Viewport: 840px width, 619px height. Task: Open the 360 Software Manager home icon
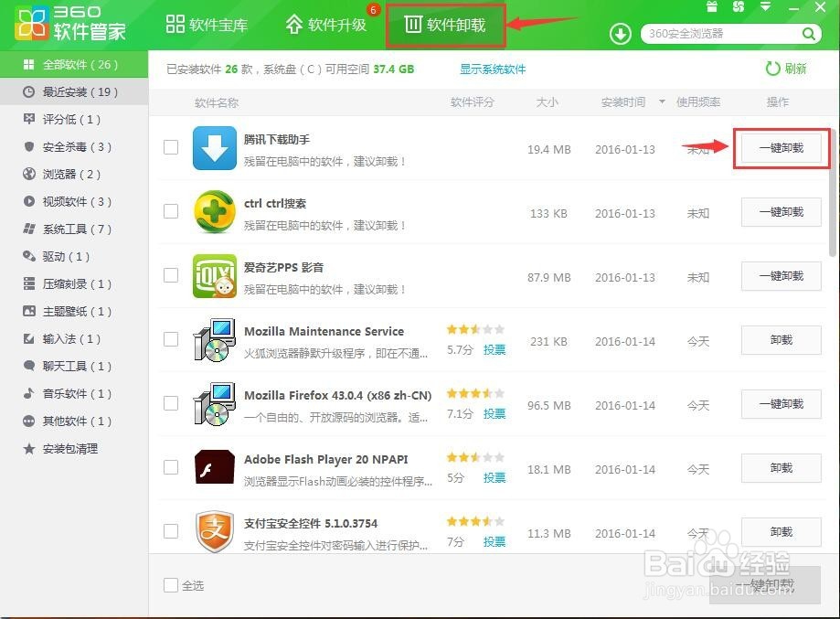(32, 24)
